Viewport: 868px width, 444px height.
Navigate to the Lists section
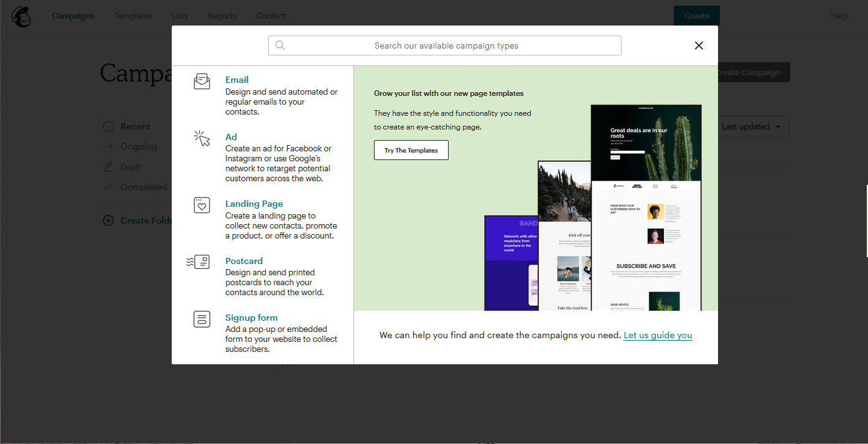coord(180,16)
